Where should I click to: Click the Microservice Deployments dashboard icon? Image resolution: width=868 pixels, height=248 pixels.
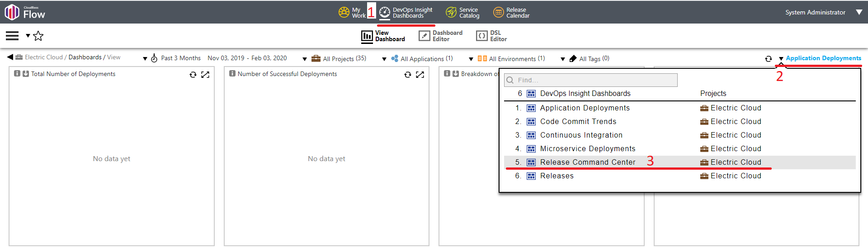click(x=531, y=149)
